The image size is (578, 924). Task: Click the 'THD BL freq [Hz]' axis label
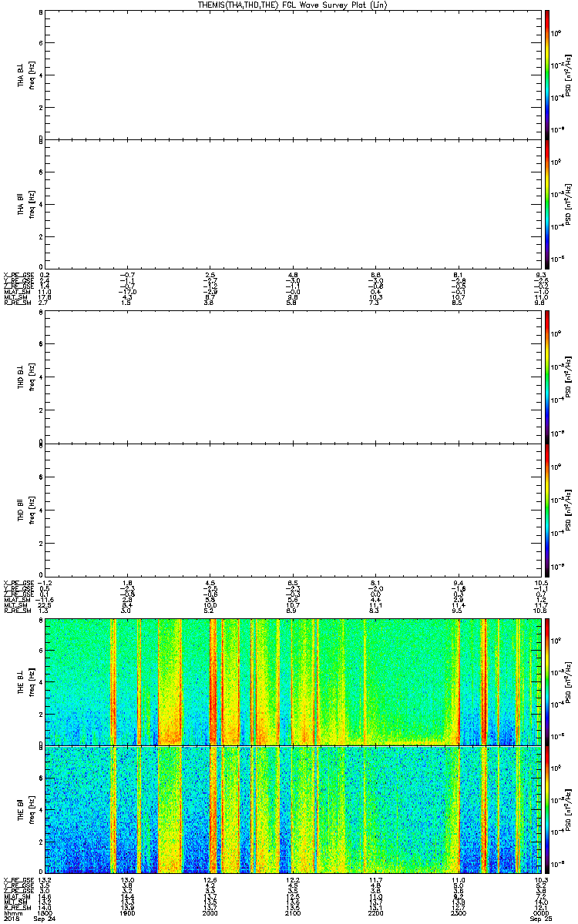26,377
